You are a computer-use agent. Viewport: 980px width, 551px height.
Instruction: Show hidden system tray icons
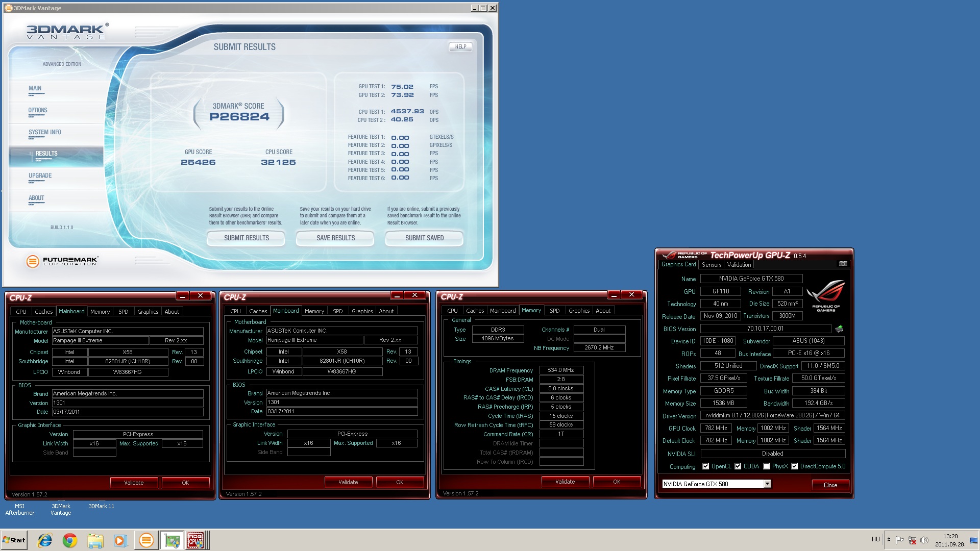(x=889, y=539)
